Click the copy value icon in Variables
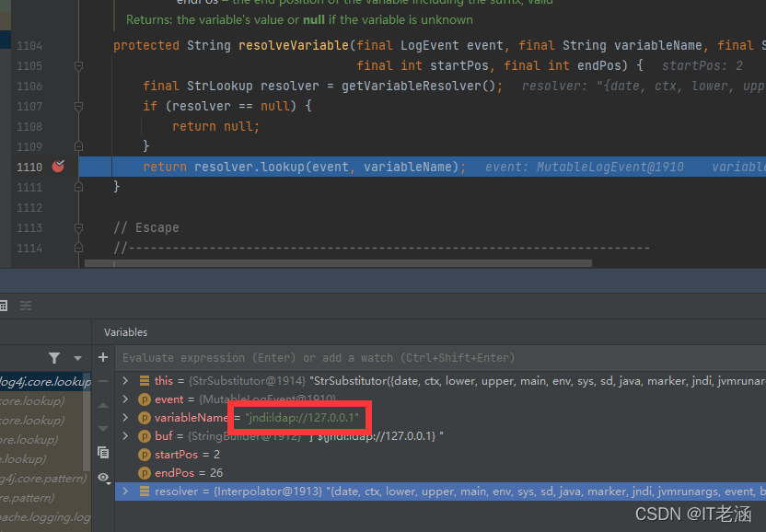The image size is (766, 532). pyautogui.click(x=103, y=452)
